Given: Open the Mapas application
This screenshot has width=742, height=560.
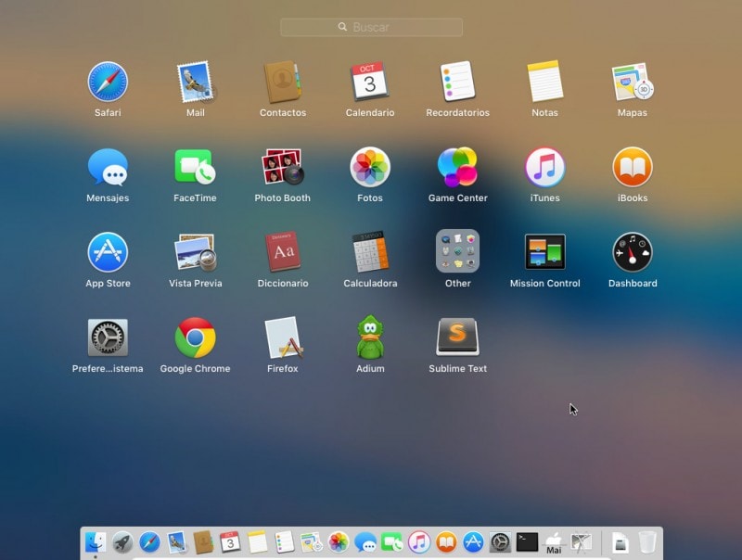Looking at the screenshot, I should click(x=632, y=87).
